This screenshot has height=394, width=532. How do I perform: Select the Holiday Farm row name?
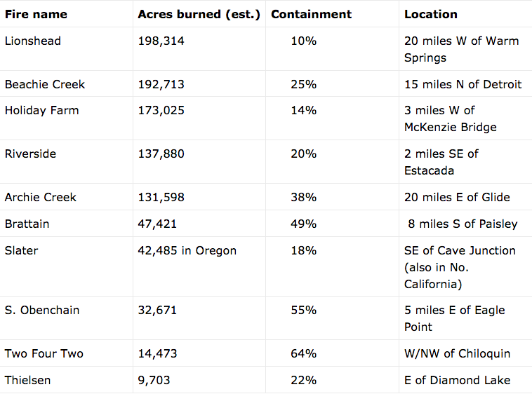click(42, 110)
